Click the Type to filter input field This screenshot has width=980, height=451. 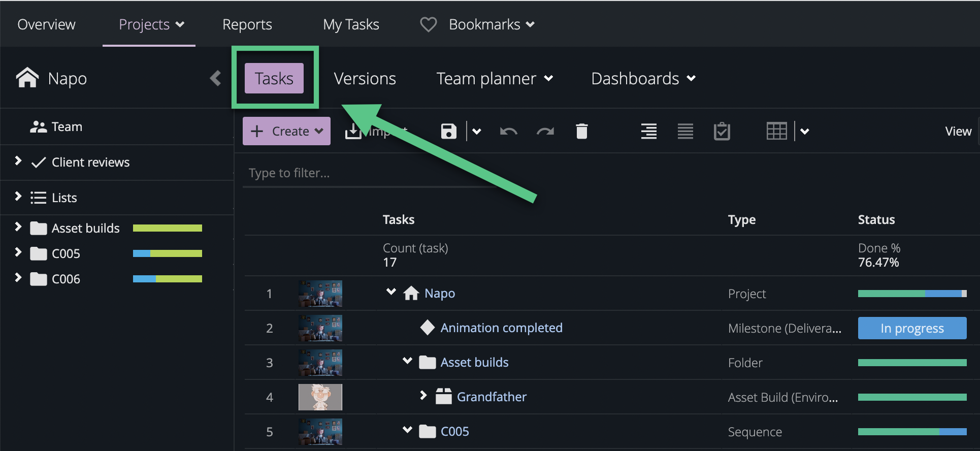pyautogui.click(x=370, y=173)
